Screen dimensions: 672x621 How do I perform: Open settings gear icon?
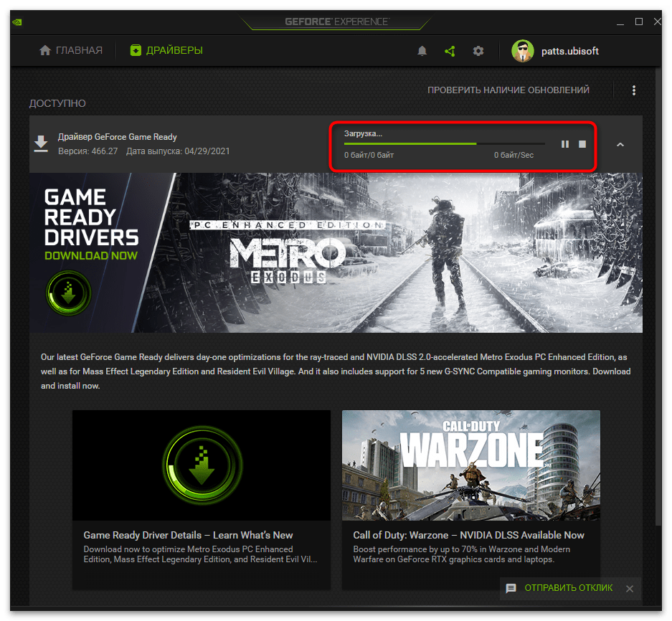(478, 51)
